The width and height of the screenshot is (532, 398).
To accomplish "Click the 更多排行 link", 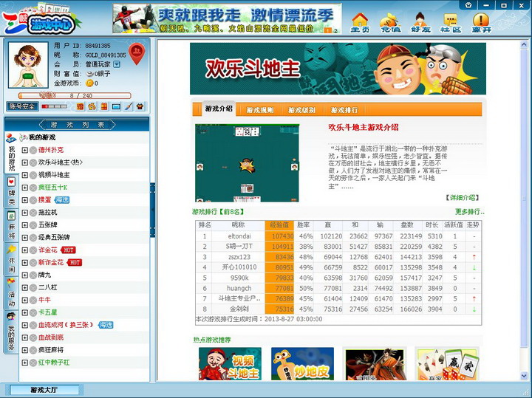I will 469,212.
